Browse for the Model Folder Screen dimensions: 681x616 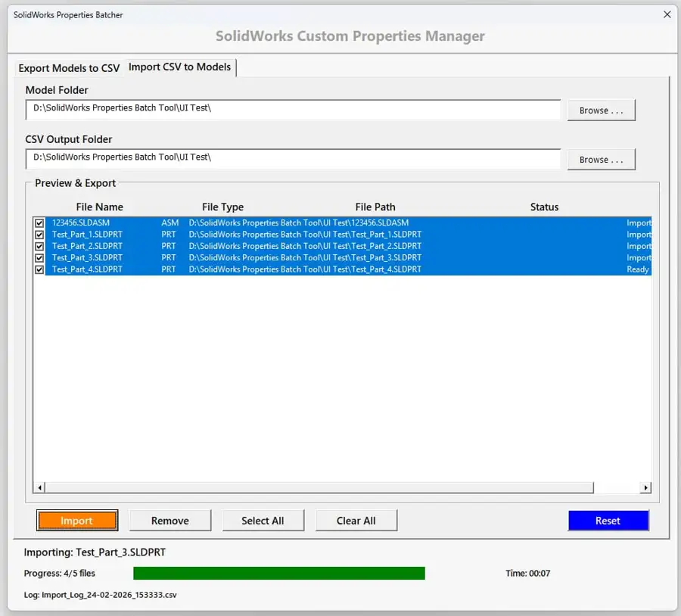pos(601,110)
